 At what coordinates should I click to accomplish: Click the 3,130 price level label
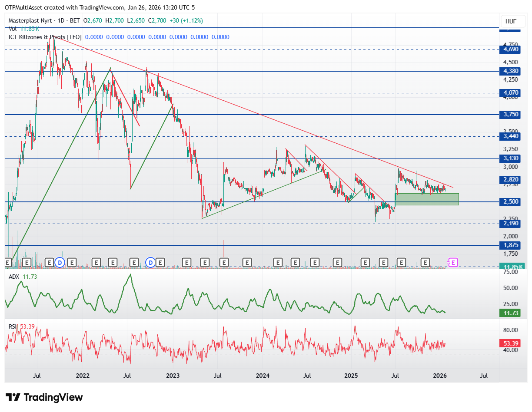pyautogui.click(x=511, y=158)
